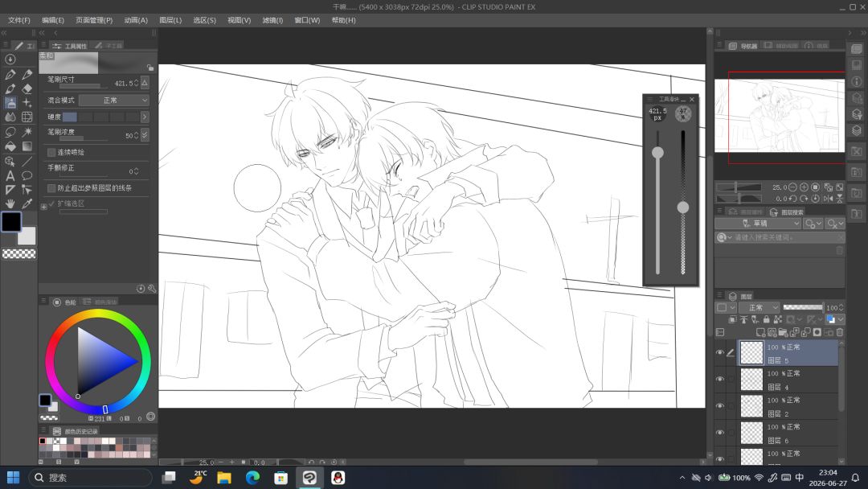Select the Balloon tool

(x=27, y=176)
